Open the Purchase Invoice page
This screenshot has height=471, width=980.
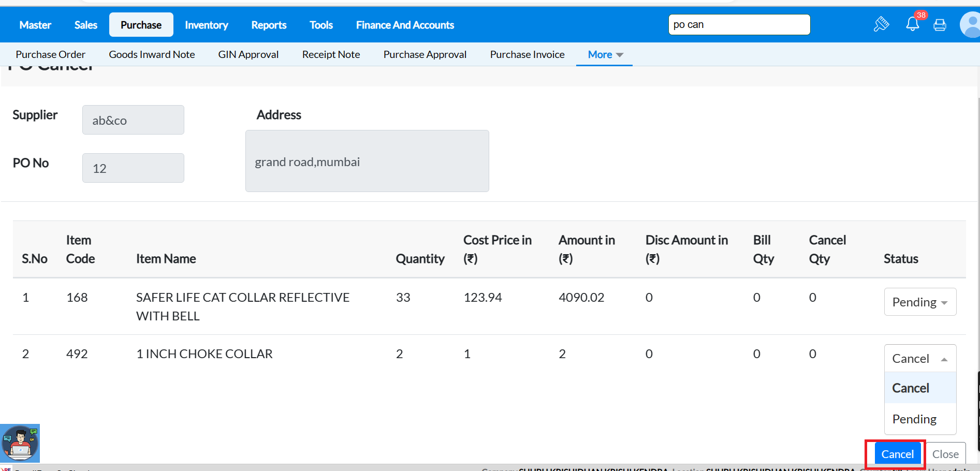point(527,54)
